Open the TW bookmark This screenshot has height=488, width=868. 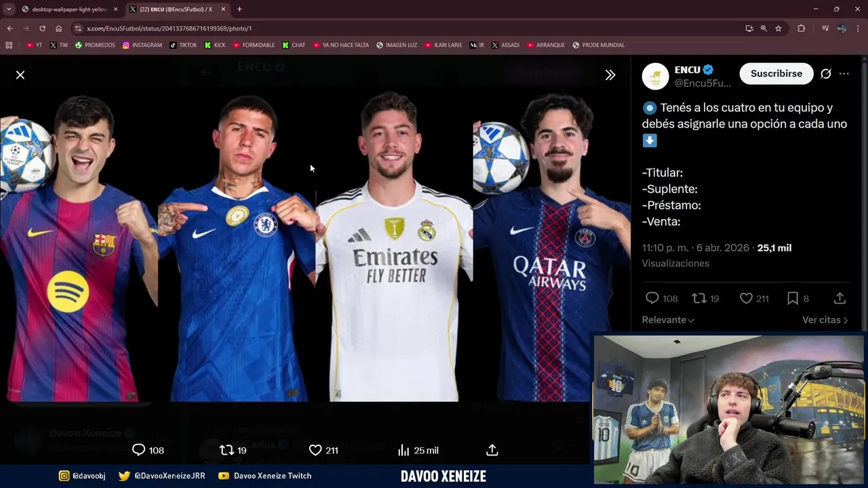click(x=58, y=45)
